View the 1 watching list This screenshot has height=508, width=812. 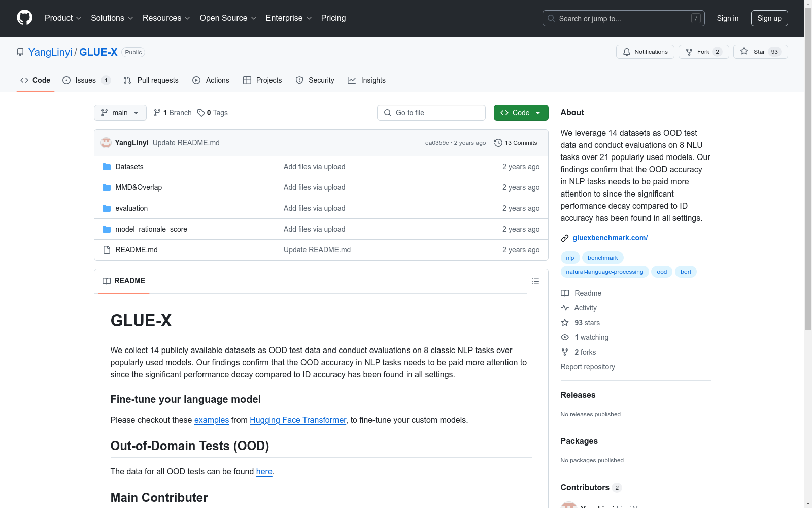coord(585,337)
